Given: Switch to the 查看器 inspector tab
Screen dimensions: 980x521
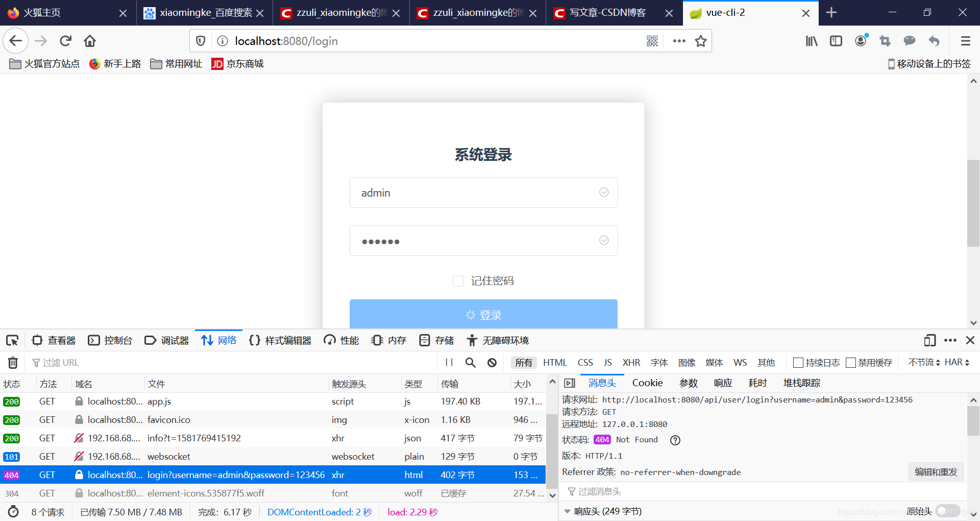Looking at the screenshot, I should tap(54, 340).
